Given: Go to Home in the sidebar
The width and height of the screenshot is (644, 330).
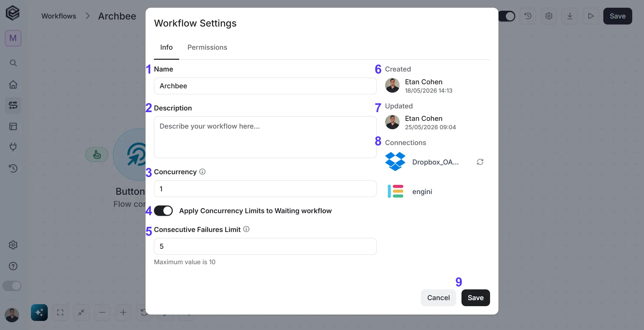Looking at the screenshot, I should tap(13, 84).
